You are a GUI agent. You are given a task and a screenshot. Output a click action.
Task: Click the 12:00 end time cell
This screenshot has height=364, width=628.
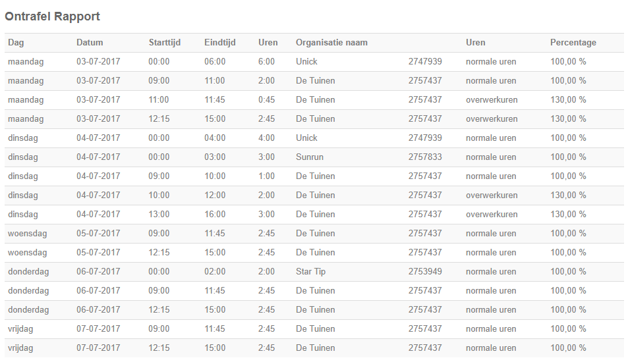click(215, 195)
